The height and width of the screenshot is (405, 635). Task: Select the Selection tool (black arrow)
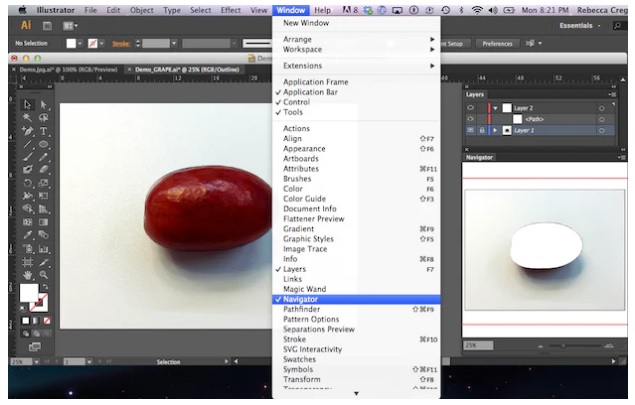(x=27, y=104)
